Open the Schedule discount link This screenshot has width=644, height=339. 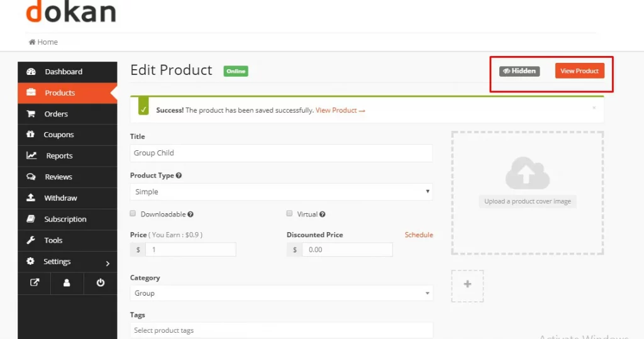pyautogui.click(x=418, y=235)
